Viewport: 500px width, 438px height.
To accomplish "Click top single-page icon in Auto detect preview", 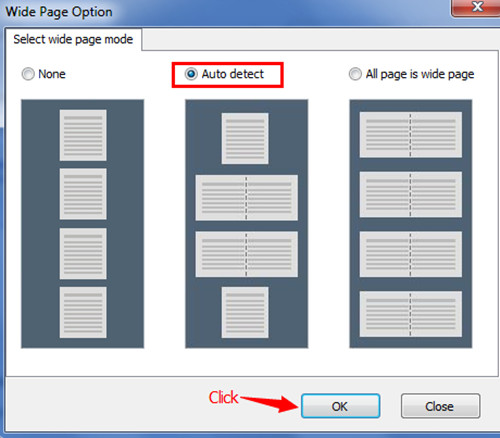I will pyautogui.click(x=245, y=138).
